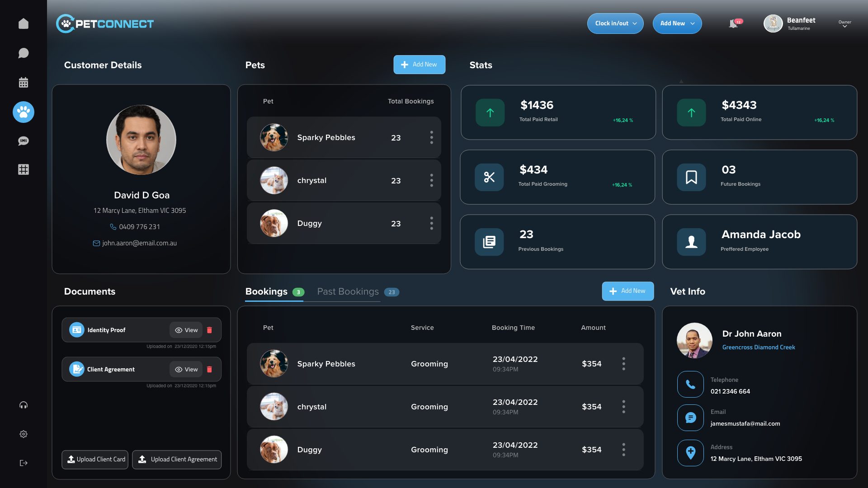The width and height of the screenshot is (868, 488).
Task: Expand the Add New header dropdown
Action: [x=677, y=23]
